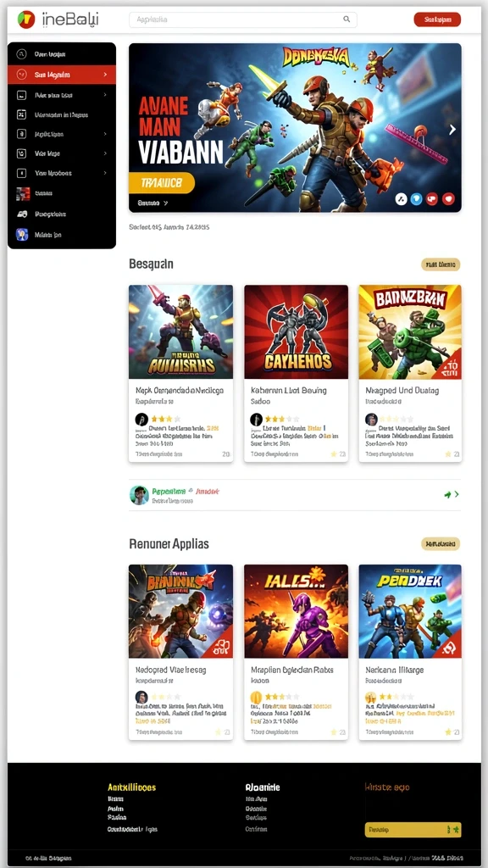488x868 pixels.
Task: Click the circular search icon in the sidebar's first row
Action: pyautogui.click(x=21, y=54)
